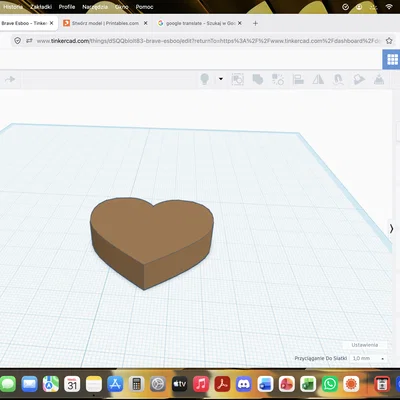This screenshot has width=400, height=400.
Task: Switch to the Brave Esboo Tinkercad tab
Action: (24, 23)
